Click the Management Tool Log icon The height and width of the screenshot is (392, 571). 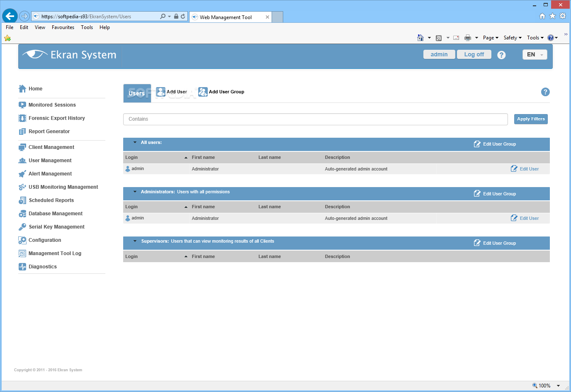pyautogui.click(x=22, y=253)
